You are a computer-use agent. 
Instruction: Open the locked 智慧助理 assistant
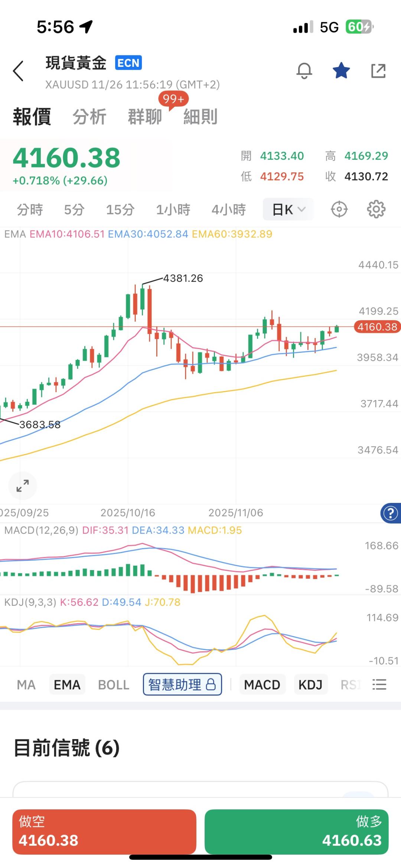[x=182, y=685]
